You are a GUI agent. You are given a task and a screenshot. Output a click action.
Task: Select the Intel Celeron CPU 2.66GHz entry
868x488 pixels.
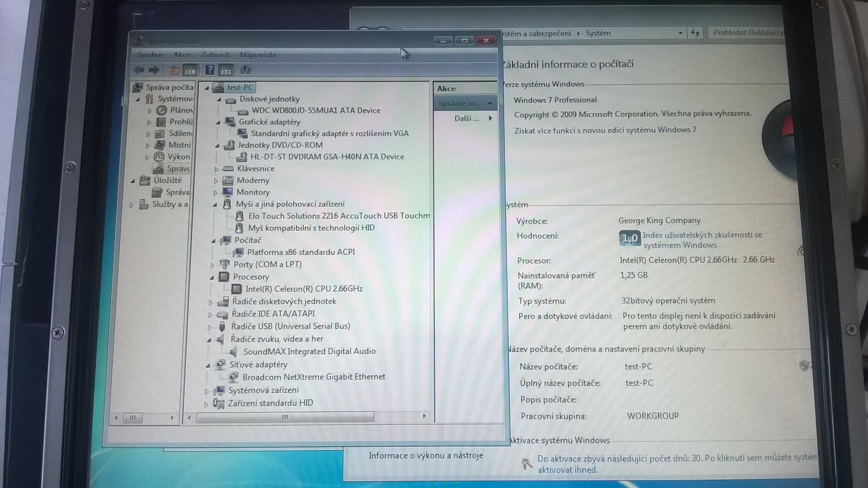(x=304, y=289)
